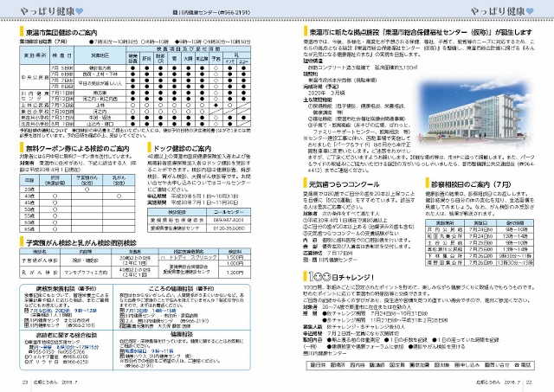The image size is (554, 392).
Task: Click the 応募締切 7月17日 line
Action: pyautogui.click(x=328, y=254)
